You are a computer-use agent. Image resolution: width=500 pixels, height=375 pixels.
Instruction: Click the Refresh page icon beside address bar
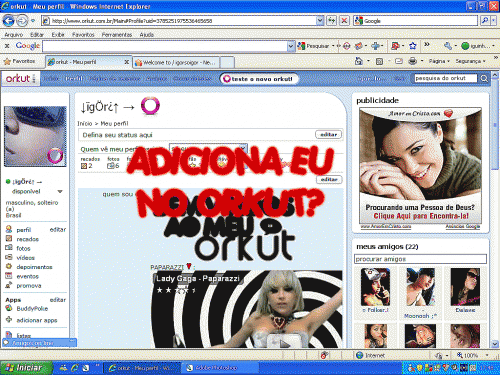[331, 21]
